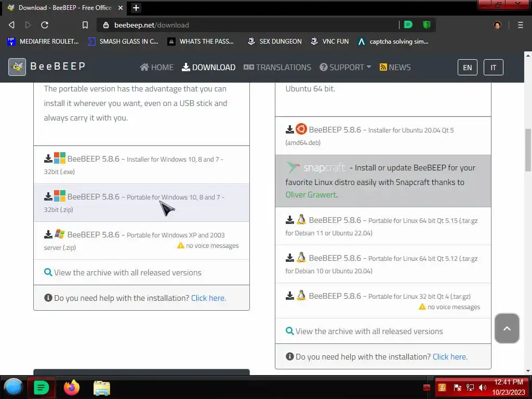
Task: Open the file explorer taskbar icon
Action: pos(102,388)
